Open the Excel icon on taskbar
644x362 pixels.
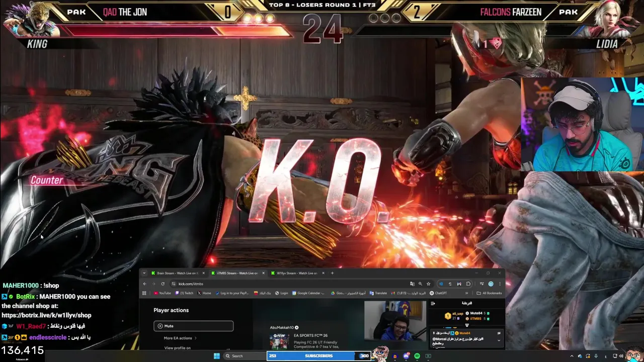[428, 356]
